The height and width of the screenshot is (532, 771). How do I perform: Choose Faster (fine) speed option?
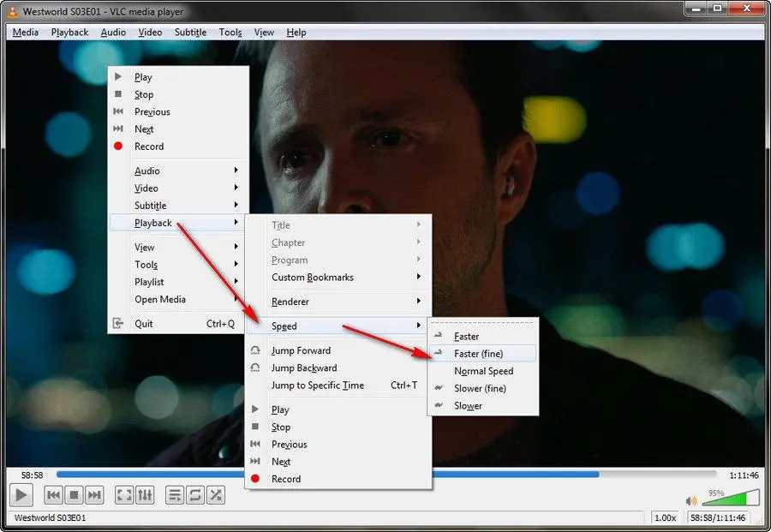[483, 354]
